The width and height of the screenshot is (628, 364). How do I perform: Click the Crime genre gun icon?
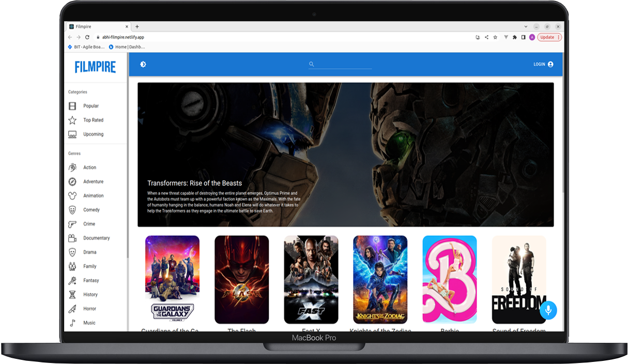pyautogui.click(x=72, y=224)
